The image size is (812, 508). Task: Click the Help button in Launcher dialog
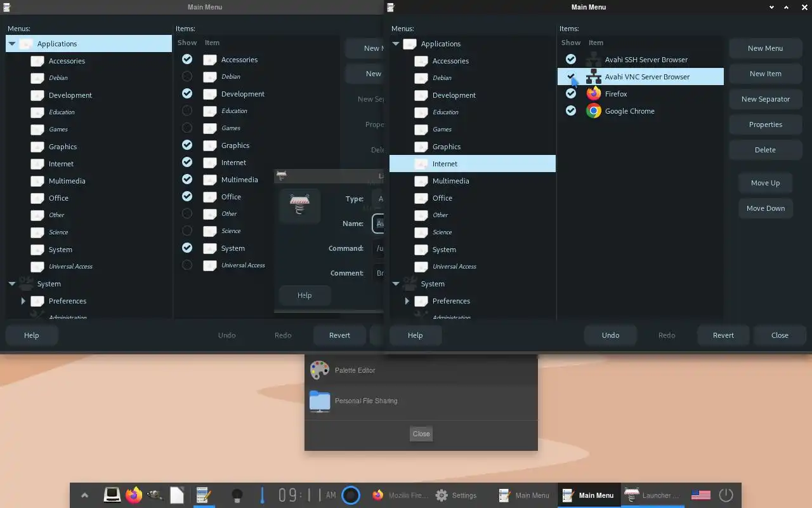[x=304, y=295]
